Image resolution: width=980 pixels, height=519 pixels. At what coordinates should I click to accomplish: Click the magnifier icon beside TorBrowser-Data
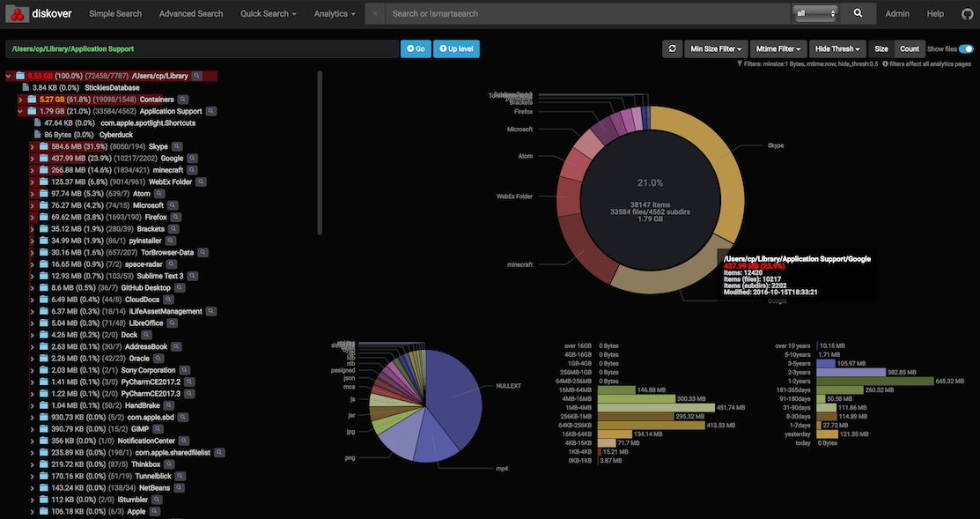pyautogui.click(x=203, y=253)
